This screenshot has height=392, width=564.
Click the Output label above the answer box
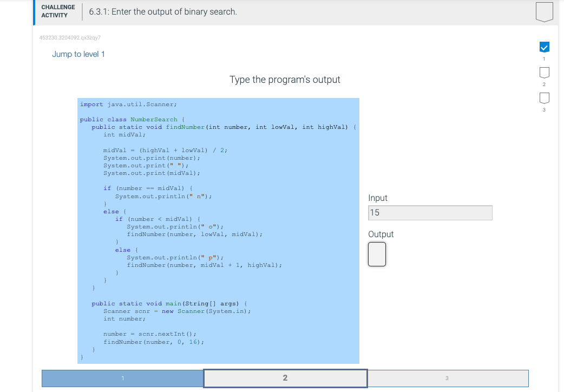click(380, 234)
